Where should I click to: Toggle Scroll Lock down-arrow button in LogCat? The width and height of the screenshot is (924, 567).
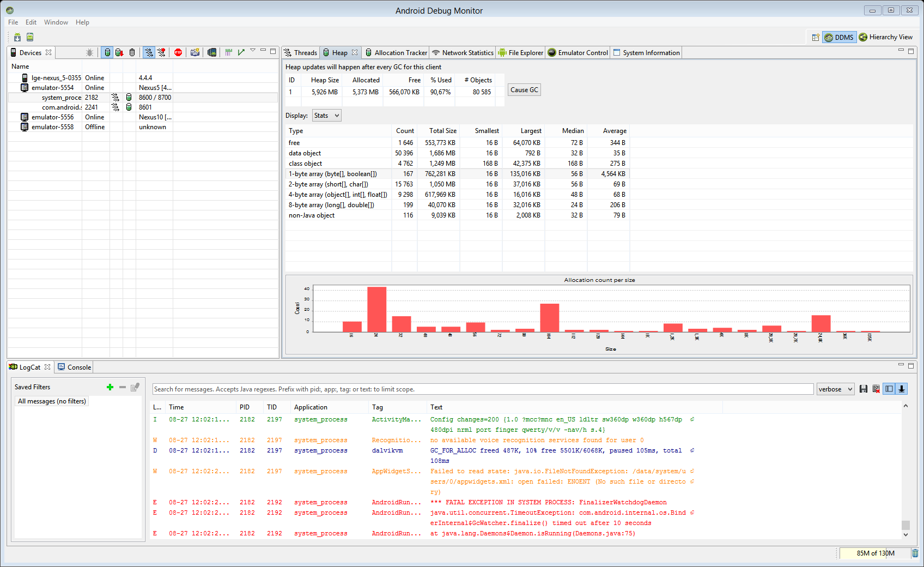pyautogui.click(x=902, y=389)
